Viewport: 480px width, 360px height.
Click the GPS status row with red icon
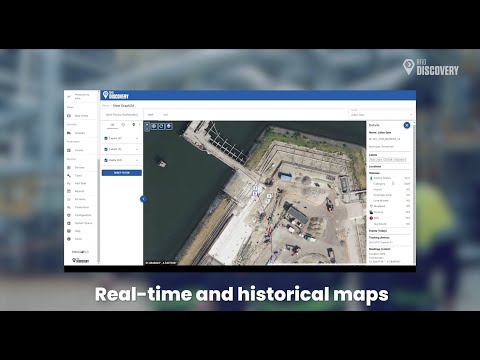click(390, 218)
